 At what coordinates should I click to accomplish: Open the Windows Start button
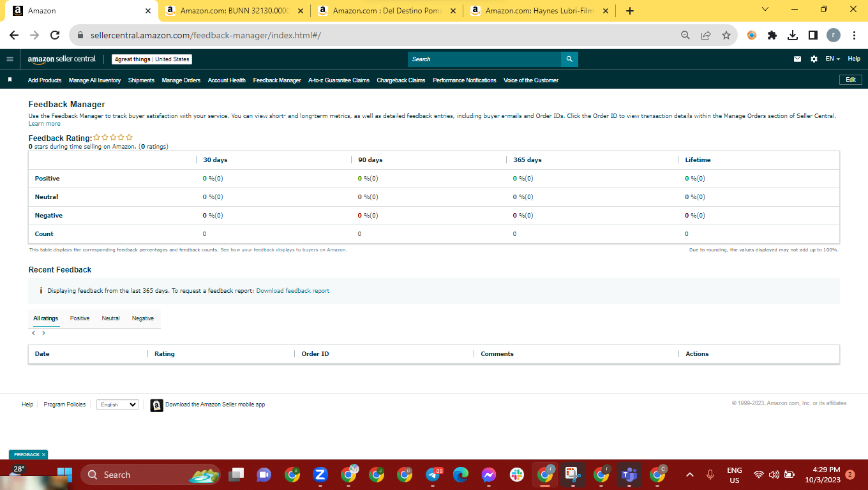pyautogui.click(x=64, y=475)
